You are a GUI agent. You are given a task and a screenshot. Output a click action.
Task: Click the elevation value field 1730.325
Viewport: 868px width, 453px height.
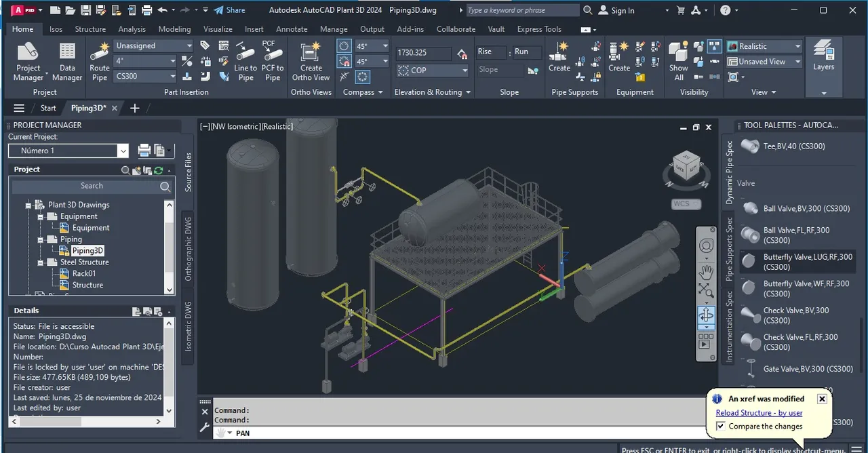(x=423, y=53)
